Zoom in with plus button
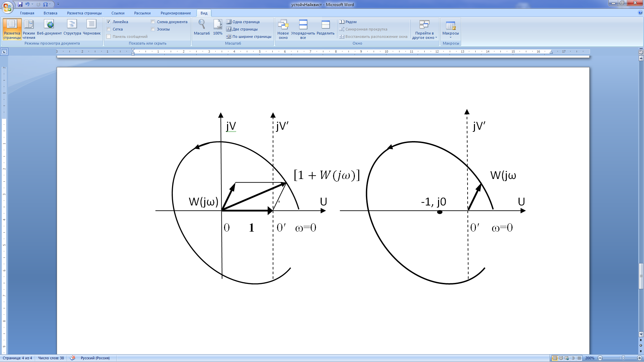 [639, 358]
